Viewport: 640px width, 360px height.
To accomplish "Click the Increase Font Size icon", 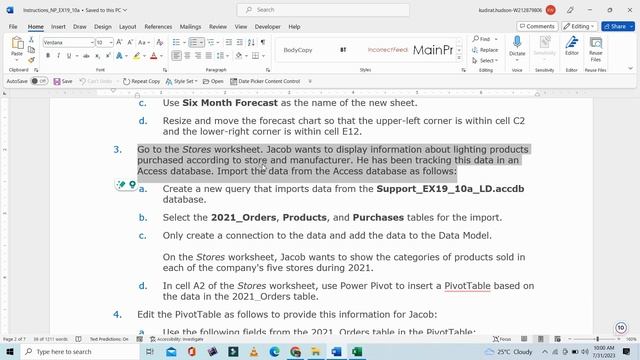I will 119,42.
